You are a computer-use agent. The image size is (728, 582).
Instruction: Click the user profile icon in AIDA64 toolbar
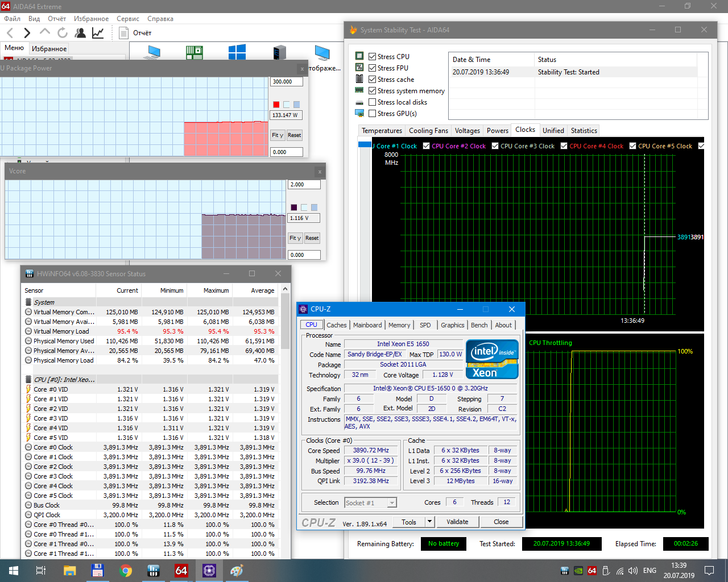click(x=80, y=33)
